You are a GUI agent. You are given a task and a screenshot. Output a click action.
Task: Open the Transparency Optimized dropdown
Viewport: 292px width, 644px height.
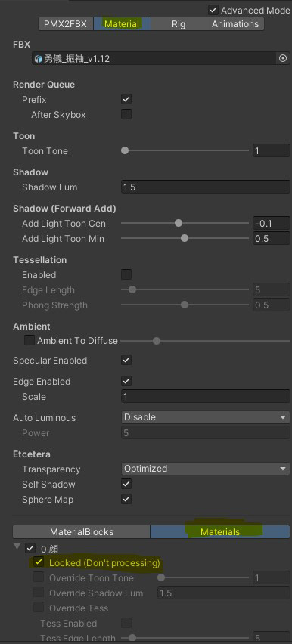[206, 469]
